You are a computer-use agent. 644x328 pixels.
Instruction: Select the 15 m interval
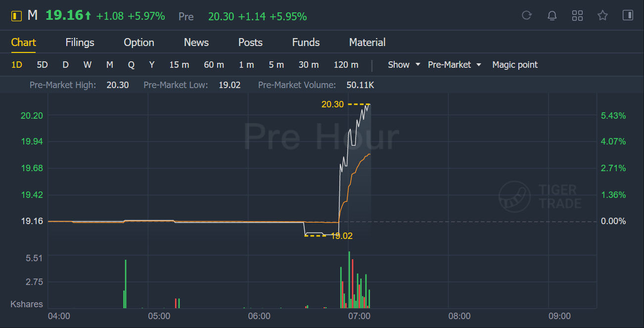(179, 65)
